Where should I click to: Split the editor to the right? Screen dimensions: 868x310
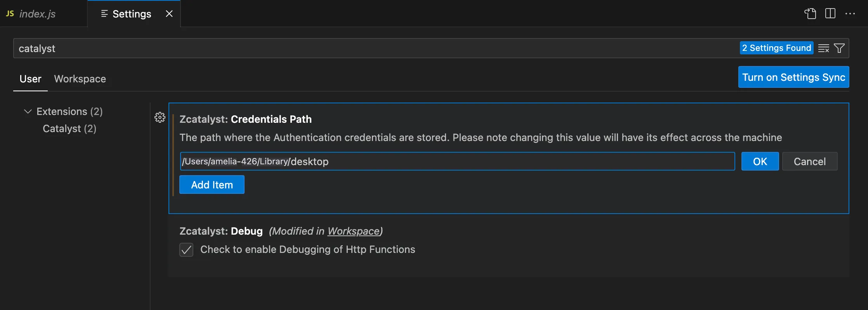coord(830,14)
